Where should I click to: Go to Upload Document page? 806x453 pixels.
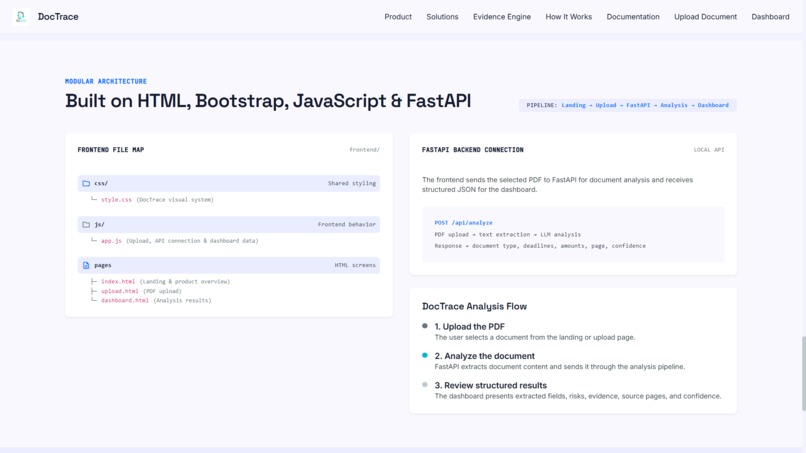[x=705, y=16]
